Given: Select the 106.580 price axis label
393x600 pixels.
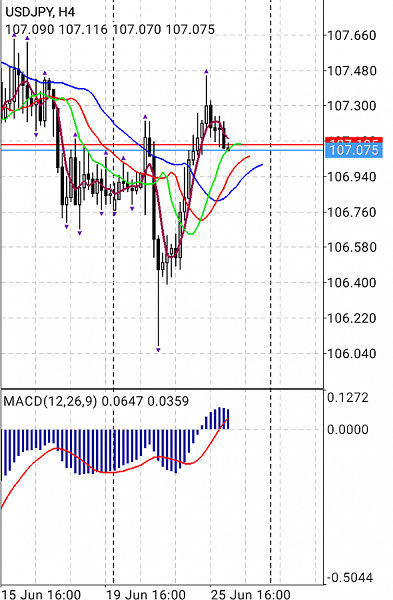Looking at the screenshot, I should coord(352,247).
